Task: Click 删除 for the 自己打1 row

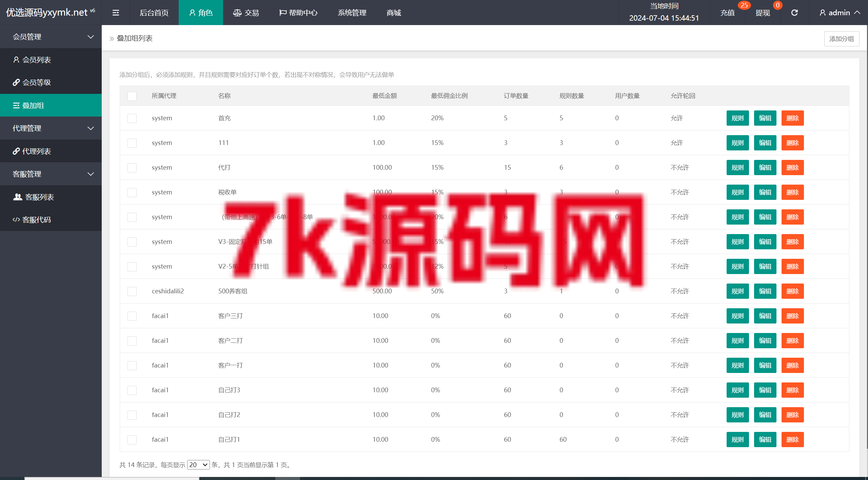Action: point(792,440)
